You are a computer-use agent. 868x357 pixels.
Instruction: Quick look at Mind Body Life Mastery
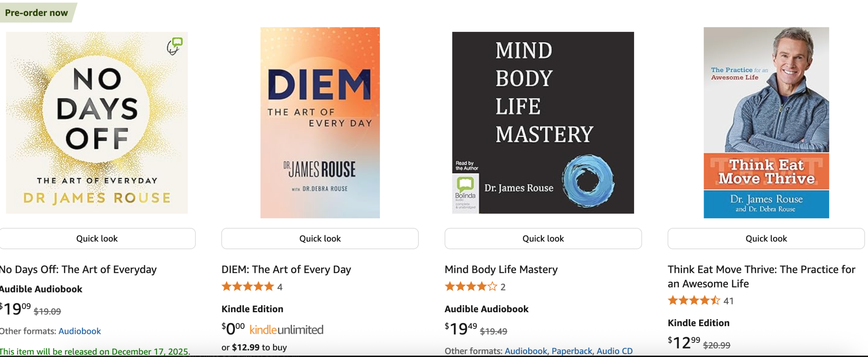pos(543,239)
